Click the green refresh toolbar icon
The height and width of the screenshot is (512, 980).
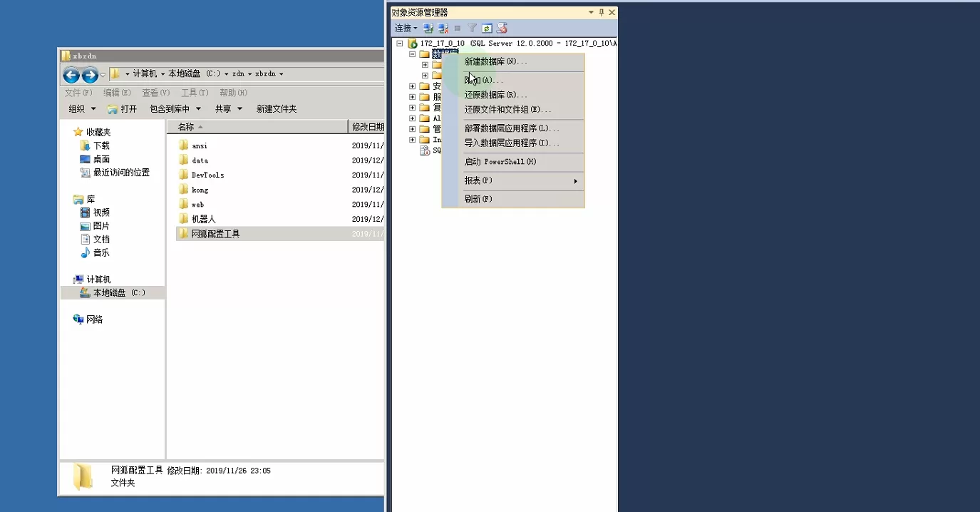487,29
